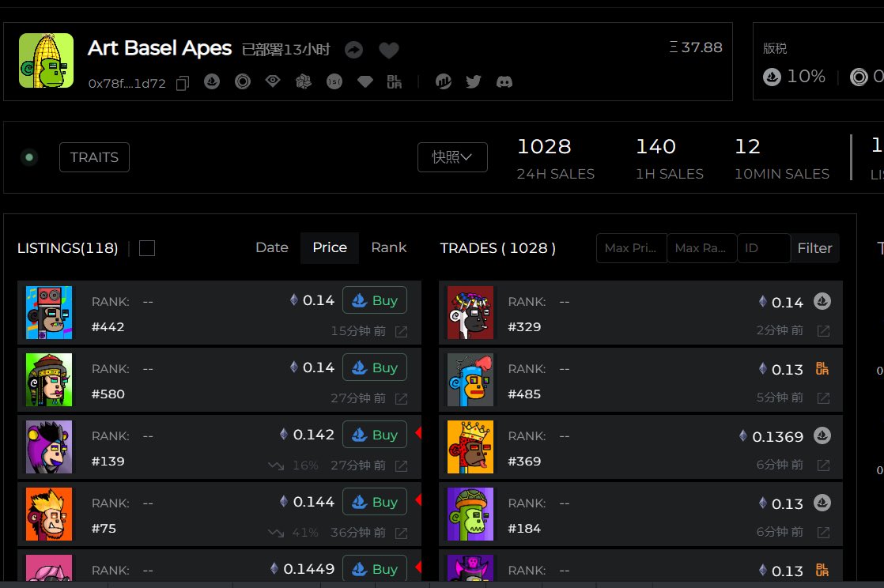Screen dimensions: 884x588
Task: Click the OpenSea icon on trade #369
Action: tap(822, 435)
